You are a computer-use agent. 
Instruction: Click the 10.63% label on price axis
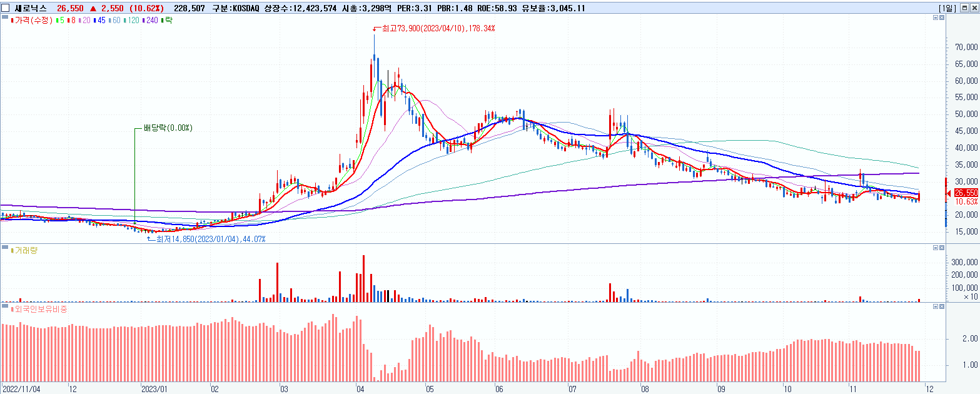click(966, 201)
